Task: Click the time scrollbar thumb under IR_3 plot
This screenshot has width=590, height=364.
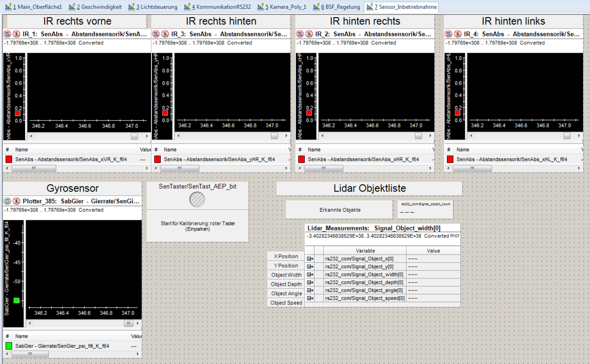Action: point(274,136)
